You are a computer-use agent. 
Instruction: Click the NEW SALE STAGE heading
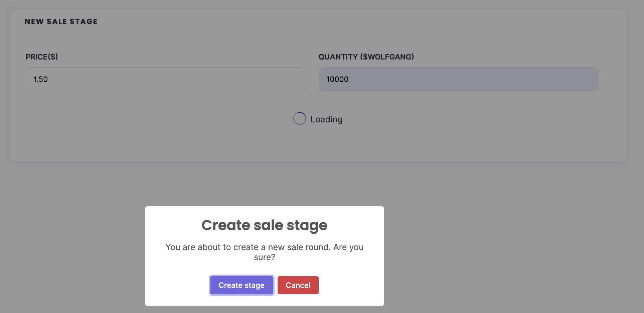(61, 21)
